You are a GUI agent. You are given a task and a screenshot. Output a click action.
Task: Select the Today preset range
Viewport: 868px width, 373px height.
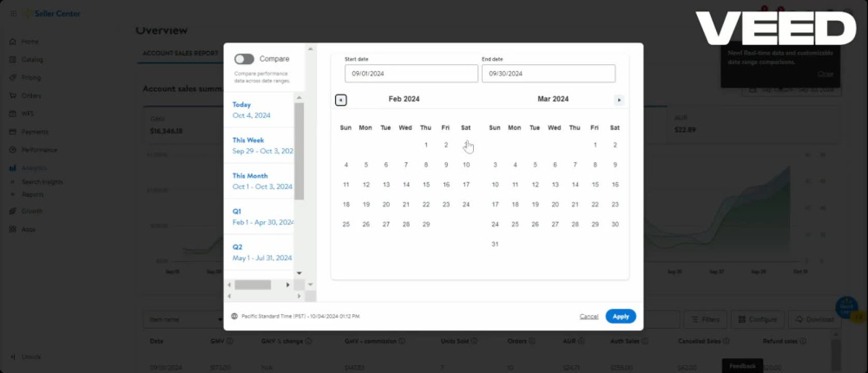tap(259, 109)
